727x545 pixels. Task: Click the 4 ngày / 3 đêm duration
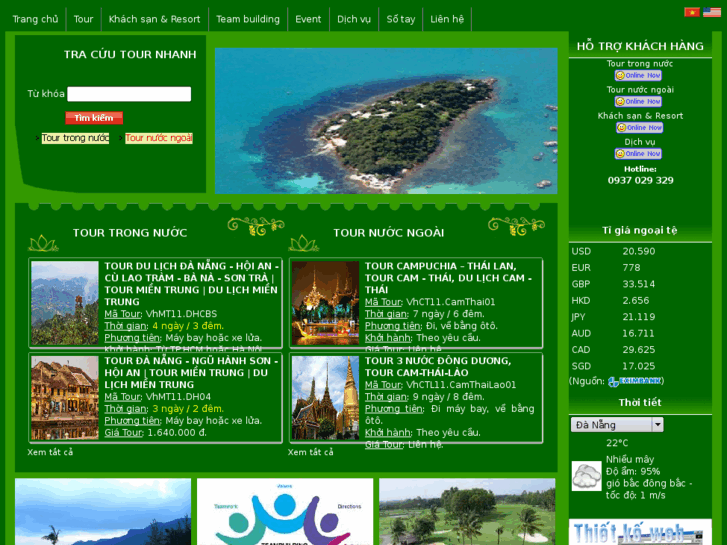(x=188, y=326)
